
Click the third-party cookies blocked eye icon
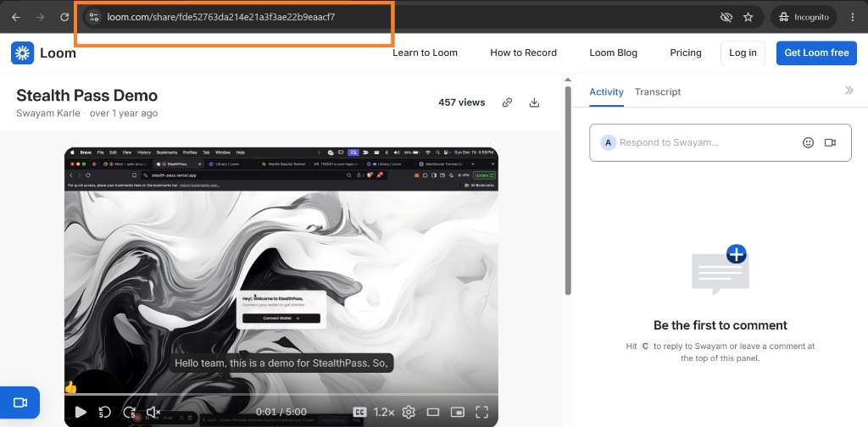(x=726, y=17)
